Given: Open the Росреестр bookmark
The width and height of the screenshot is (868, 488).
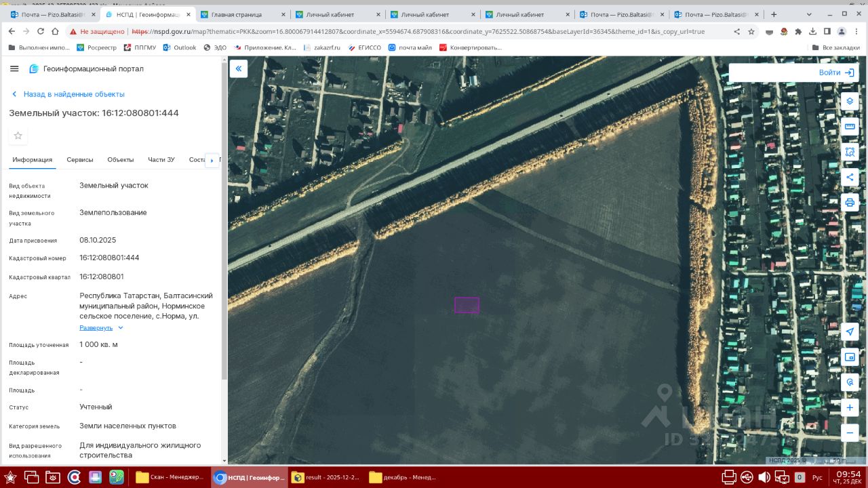Looking at the screenshot, I should tap(96, 47).
